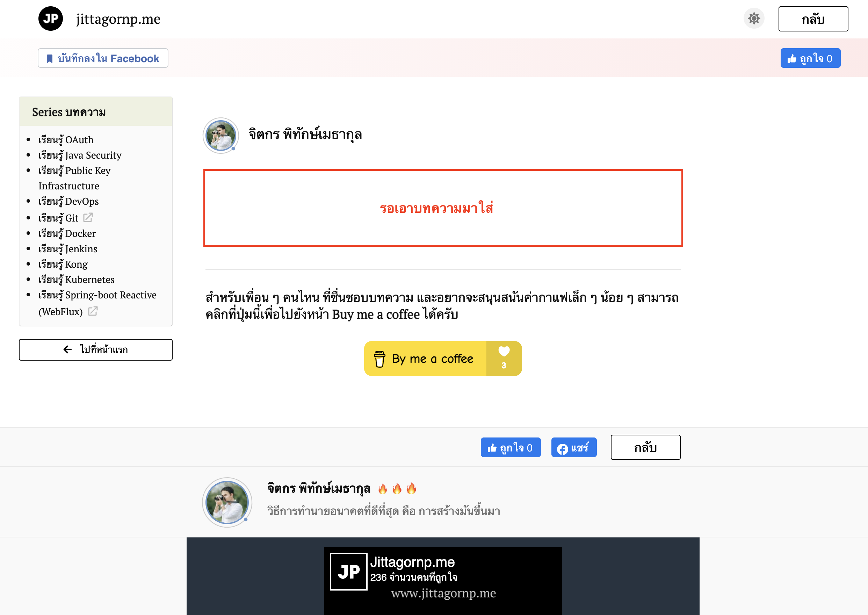Open the Jittagornp.me Facebook page logo
This screenshot has width=868, height=615.
348,571
